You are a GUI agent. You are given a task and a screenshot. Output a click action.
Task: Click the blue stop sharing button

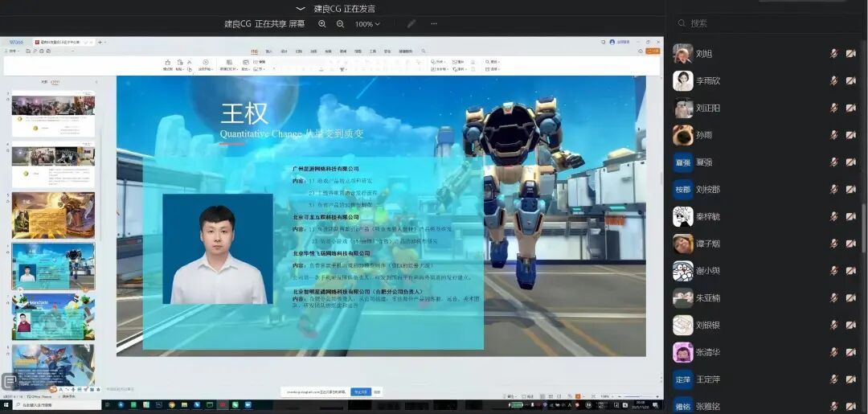pos(361,391)
